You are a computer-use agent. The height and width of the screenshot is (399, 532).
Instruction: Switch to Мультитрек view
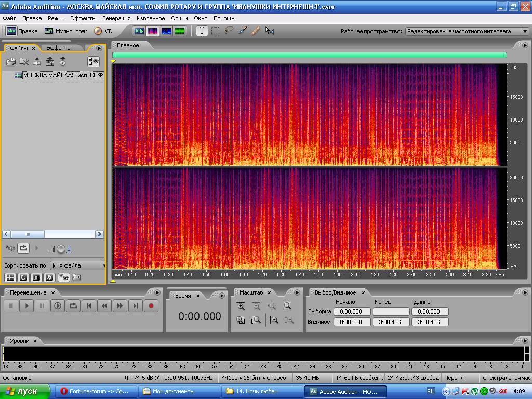65,31
